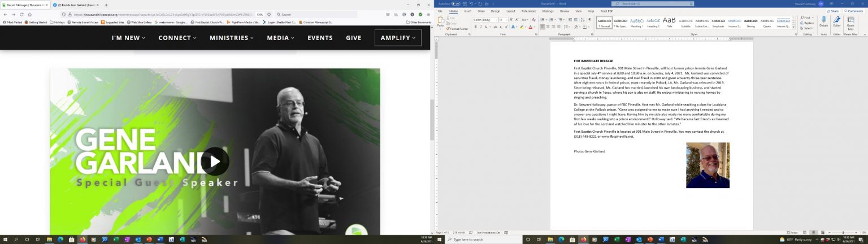Increase font size with Grow Font icon
868x244 pixels.
coord(511,20)
